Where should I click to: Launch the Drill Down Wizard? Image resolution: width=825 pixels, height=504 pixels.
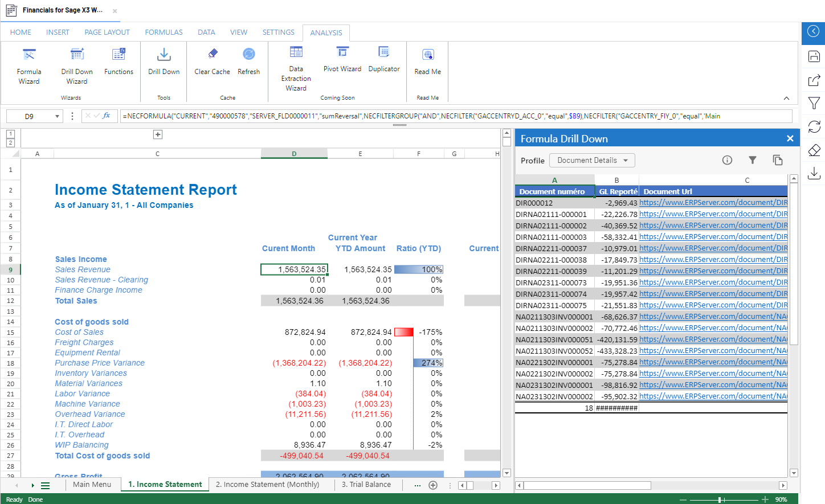[x=77, y=66]
